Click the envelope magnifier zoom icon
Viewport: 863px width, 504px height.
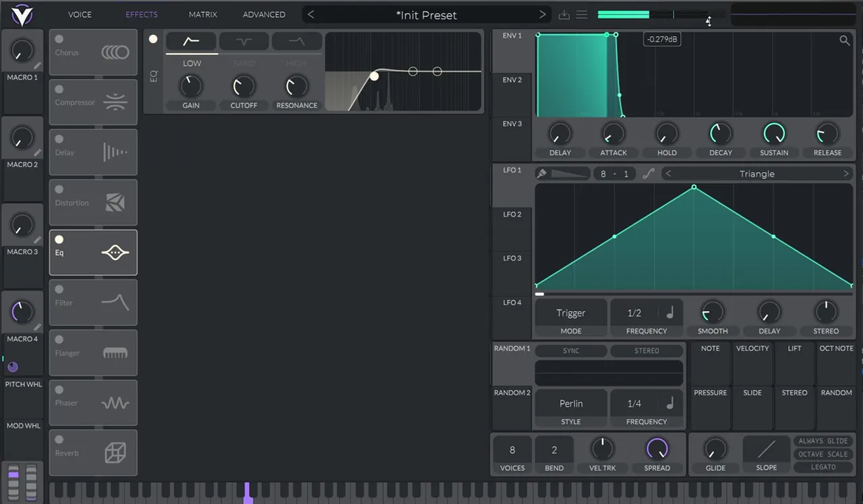[844, 41]
